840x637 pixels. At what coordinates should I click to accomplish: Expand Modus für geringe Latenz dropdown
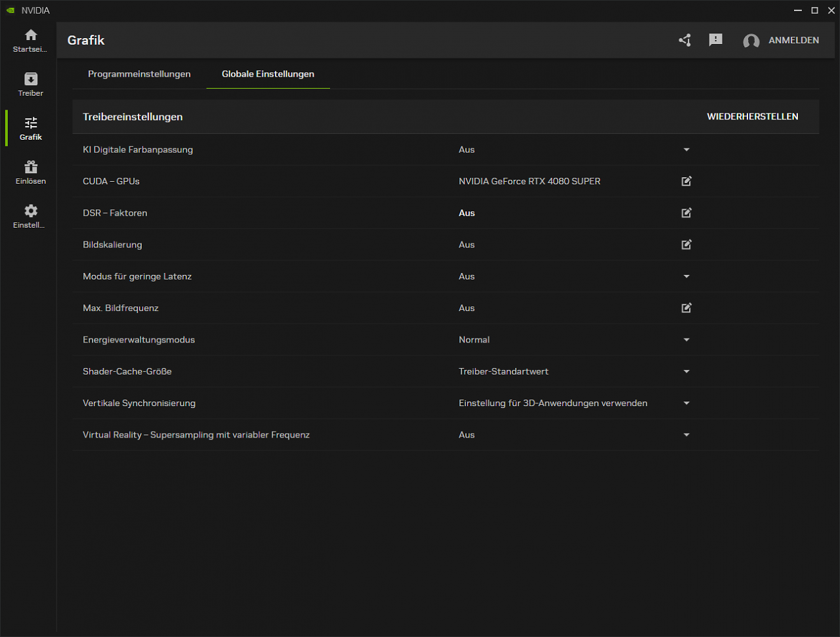[686, 276]
